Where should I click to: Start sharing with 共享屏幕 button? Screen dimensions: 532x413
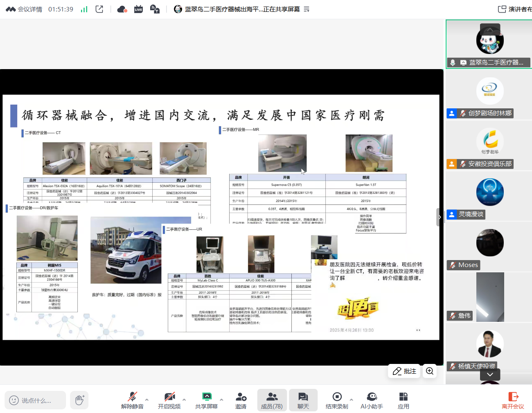(207, 400)
